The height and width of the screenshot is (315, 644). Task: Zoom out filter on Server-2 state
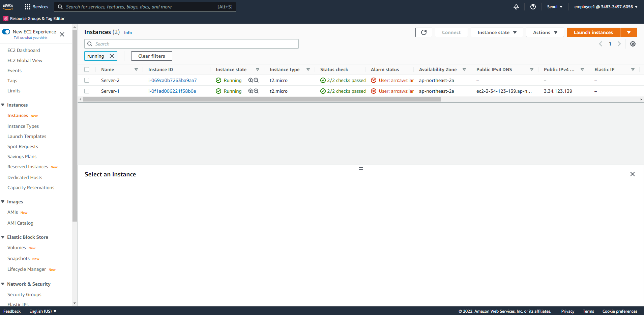tap(256, 80)
